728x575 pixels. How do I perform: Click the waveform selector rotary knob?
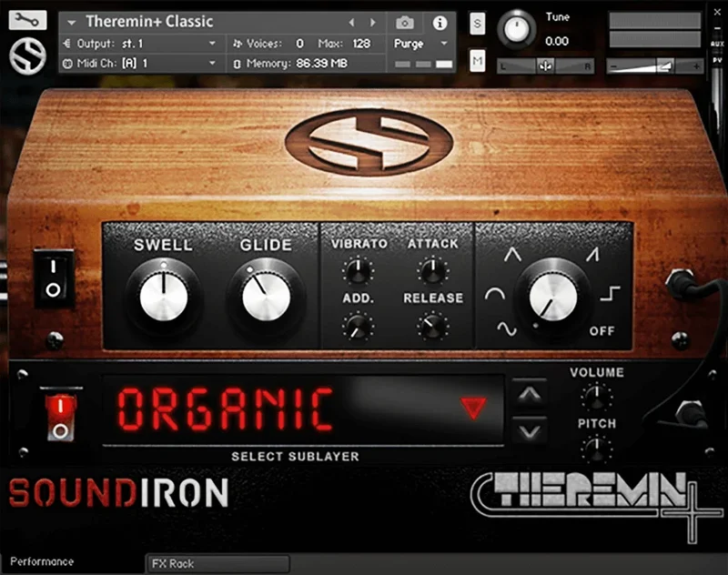(552, 296)
